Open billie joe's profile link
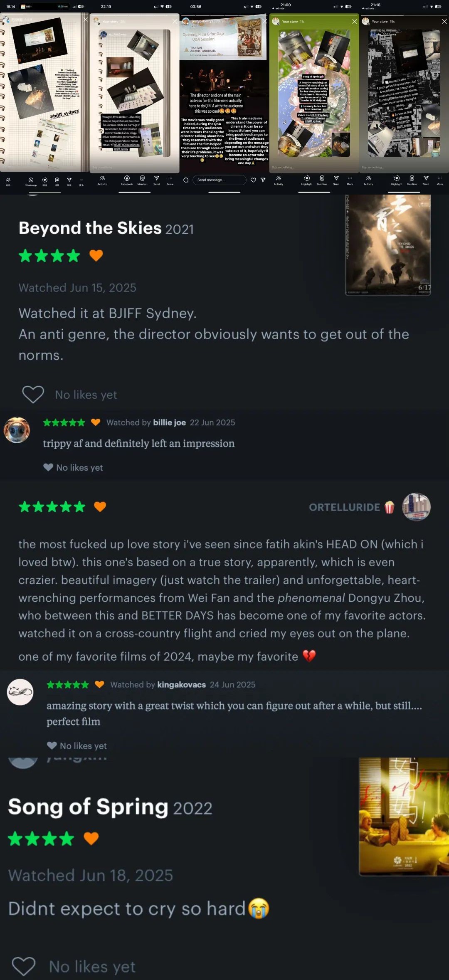The width and height of the screenshot is (449, 980). (x=170, y=422)
